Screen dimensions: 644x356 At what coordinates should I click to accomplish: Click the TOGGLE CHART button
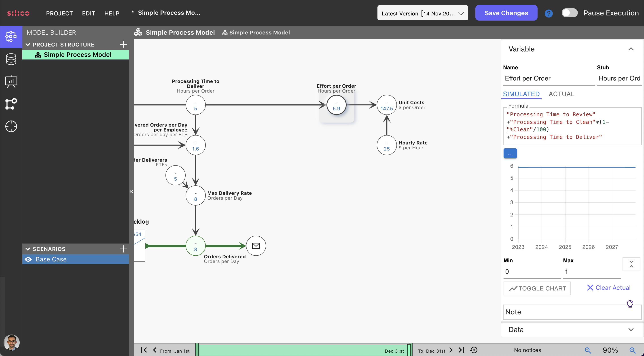[x=537, y=288]
